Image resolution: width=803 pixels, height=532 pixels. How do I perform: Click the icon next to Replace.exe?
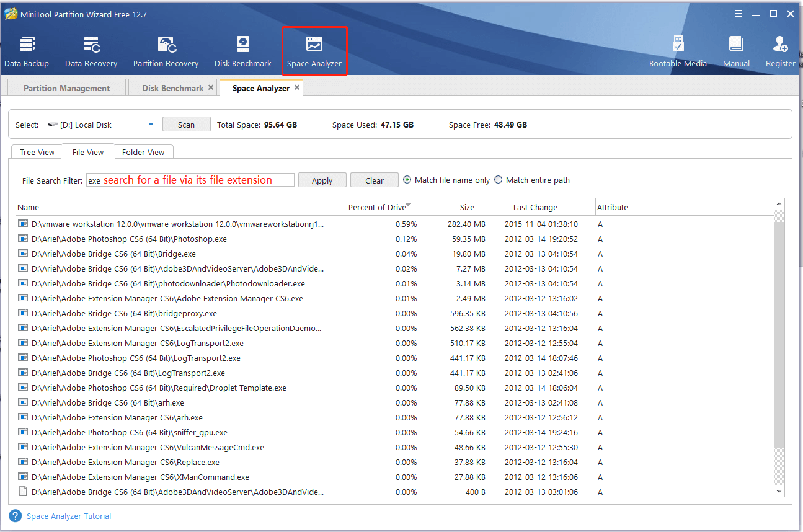click(x=23, y=462)
